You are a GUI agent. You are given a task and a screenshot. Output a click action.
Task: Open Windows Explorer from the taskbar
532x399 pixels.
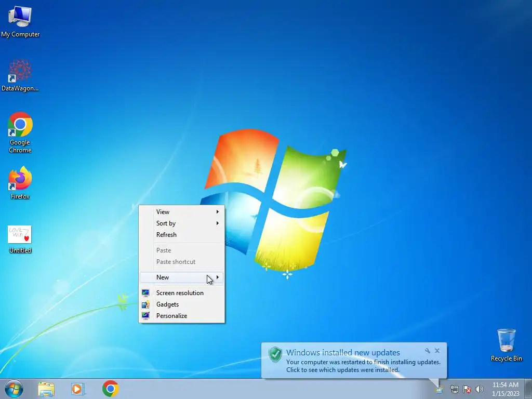46,389
